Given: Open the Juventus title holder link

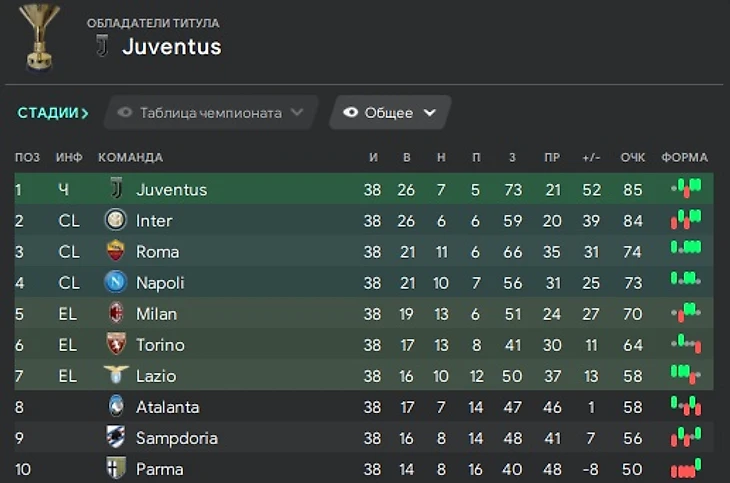Looking at the screenshot, I should click(x=171, y=46).
